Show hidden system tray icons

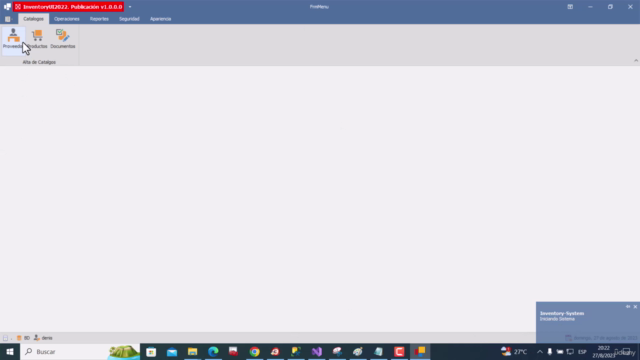[540, 351]
